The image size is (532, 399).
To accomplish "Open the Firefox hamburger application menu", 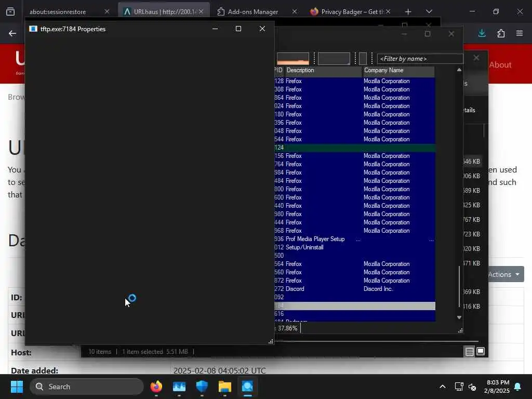I will point(520,33).
